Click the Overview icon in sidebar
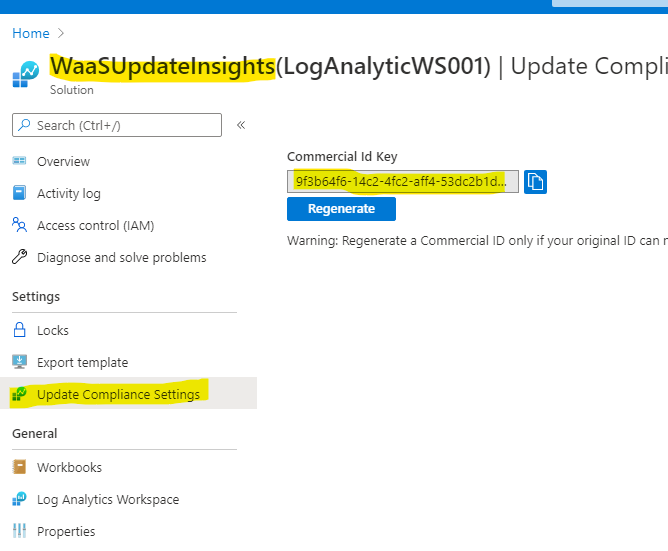The width and height of the screenshot is (668, 551). 19,161
